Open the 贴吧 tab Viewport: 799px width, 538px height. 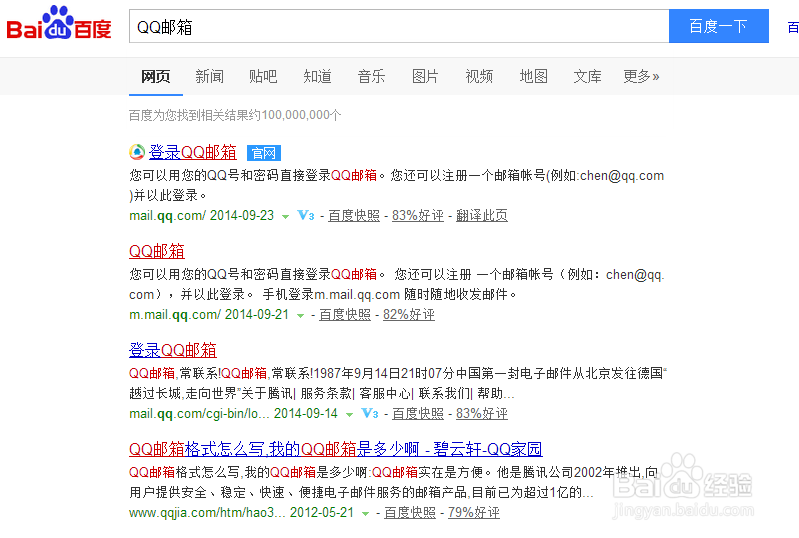click(263, 76)
